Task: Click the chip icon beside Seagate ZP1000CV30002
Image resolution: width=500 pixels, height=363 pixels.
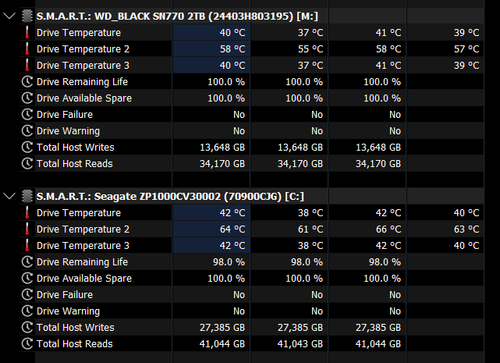Action: 27,196
